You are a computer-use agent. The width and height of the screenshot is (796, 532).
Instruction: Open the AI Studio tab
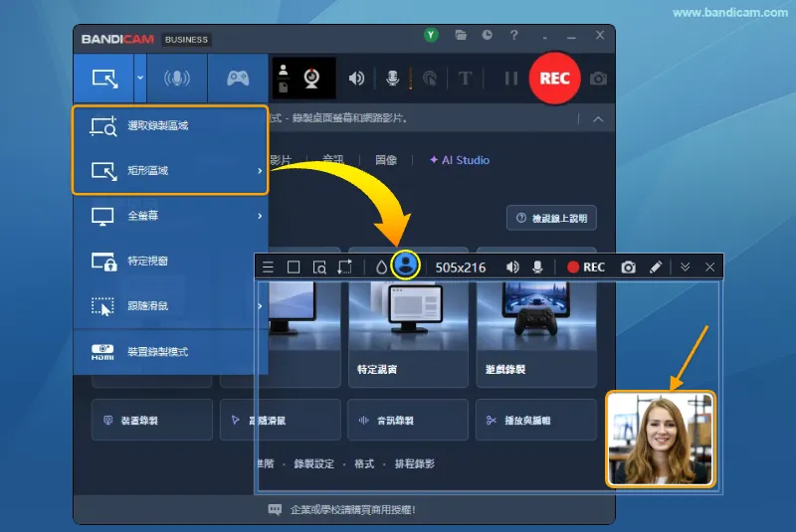(x=460, y=160)
